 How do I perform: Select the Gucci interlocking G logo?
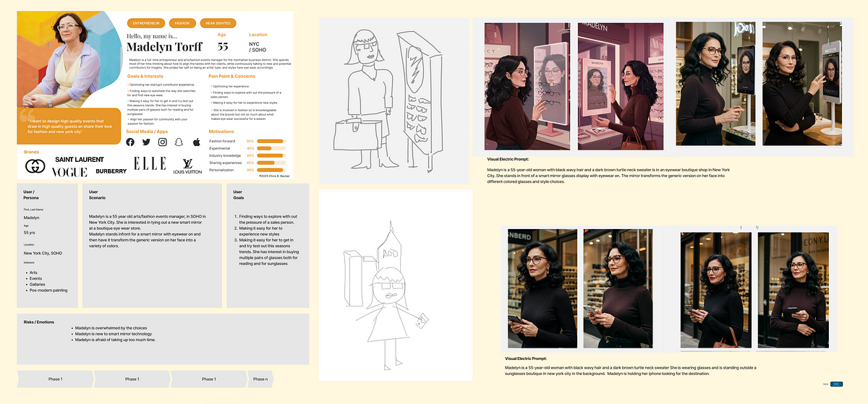click(35, 166)
